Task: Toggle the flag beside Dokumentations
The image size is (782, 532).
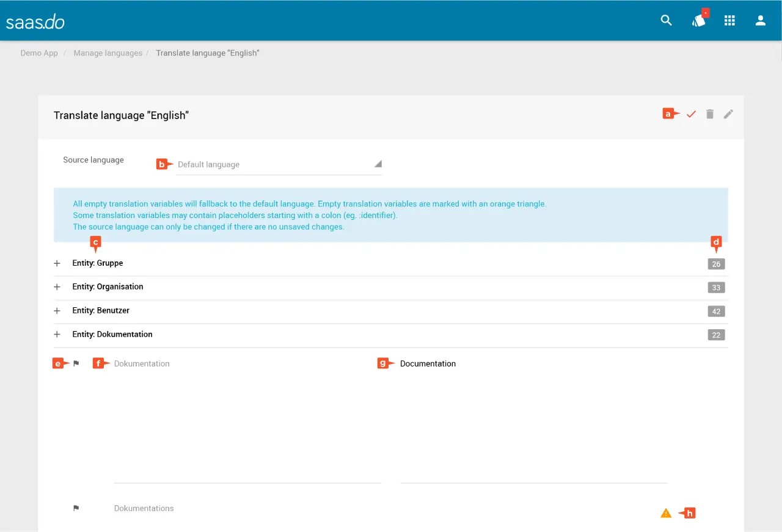Action: 76,508
